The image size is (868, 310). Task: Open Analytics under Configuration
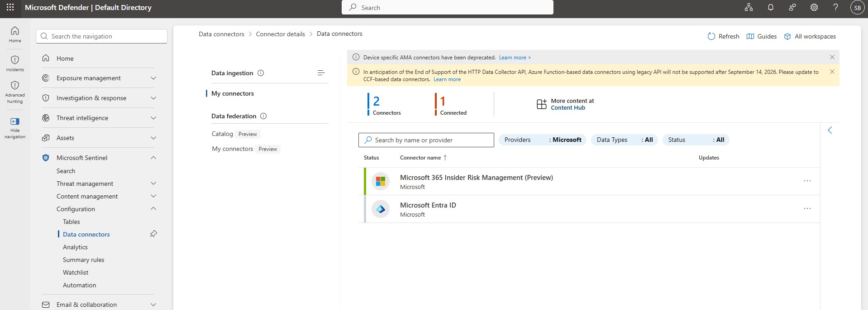[x=75, y=247]
